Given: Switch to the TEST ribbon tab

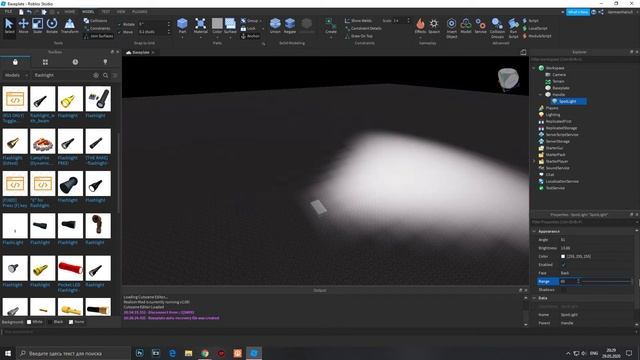Looking at the screenshot, I should pos(106,12).
